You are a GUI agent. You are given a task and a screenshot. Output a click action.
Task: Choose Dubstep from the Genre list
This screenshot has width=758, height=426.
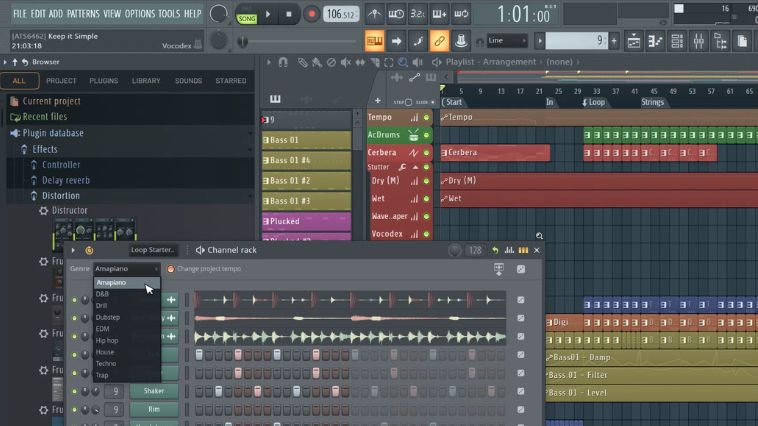click(x=107, y=317)
